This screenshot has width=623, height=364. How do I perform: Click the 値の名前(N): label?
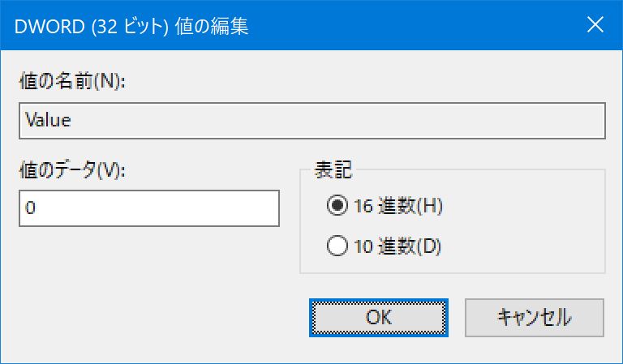pos(72,82)
